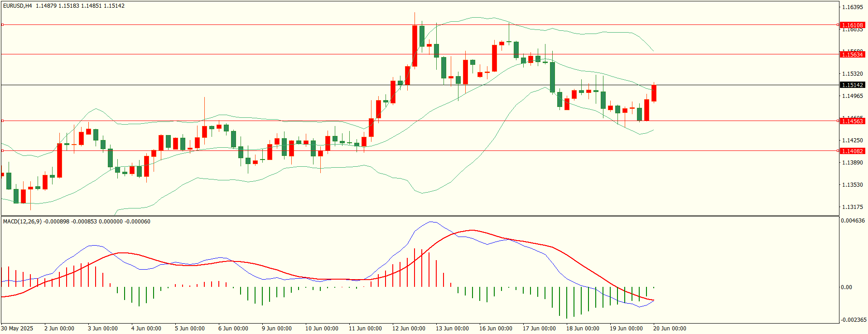Click the 1.14965 price scale value

pos(852,96)
